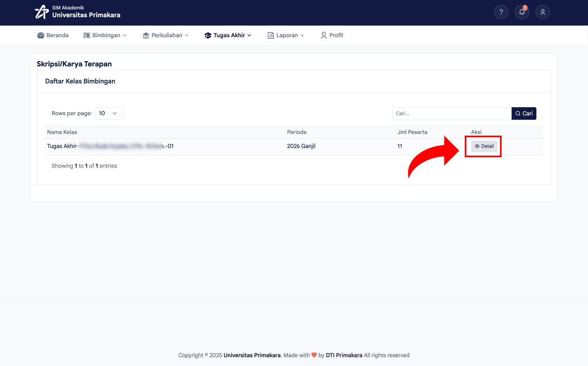588x366 pixels.
Task: Open the DTI Primakara footer link
Action: pyautogui.click(x=344, y=355)
